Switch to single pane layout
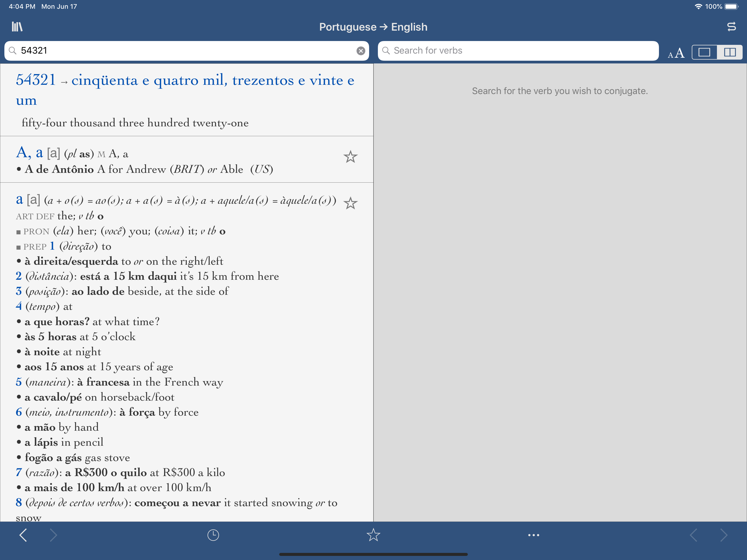This screenshot has width=747, height=560. (704, 52)
